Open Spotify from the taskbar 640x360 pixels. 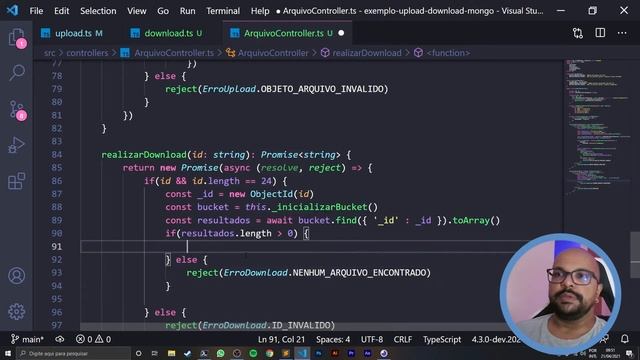tap(253, 353)
